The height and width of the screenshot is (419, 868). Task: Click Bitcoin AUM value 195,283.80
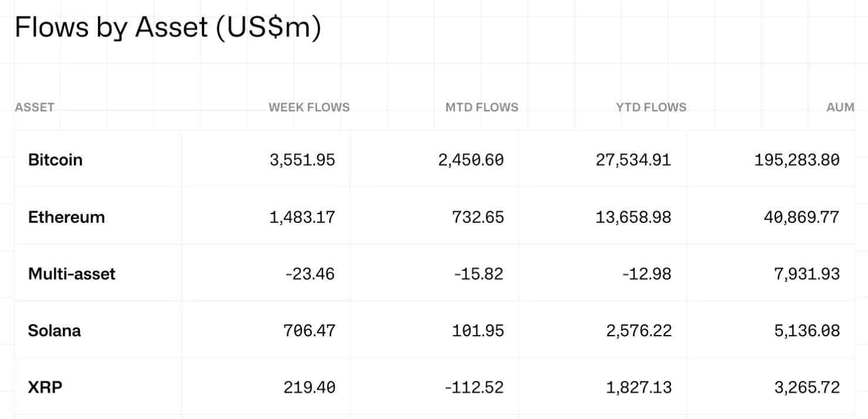pyautogui.click(x=797, y=160)
